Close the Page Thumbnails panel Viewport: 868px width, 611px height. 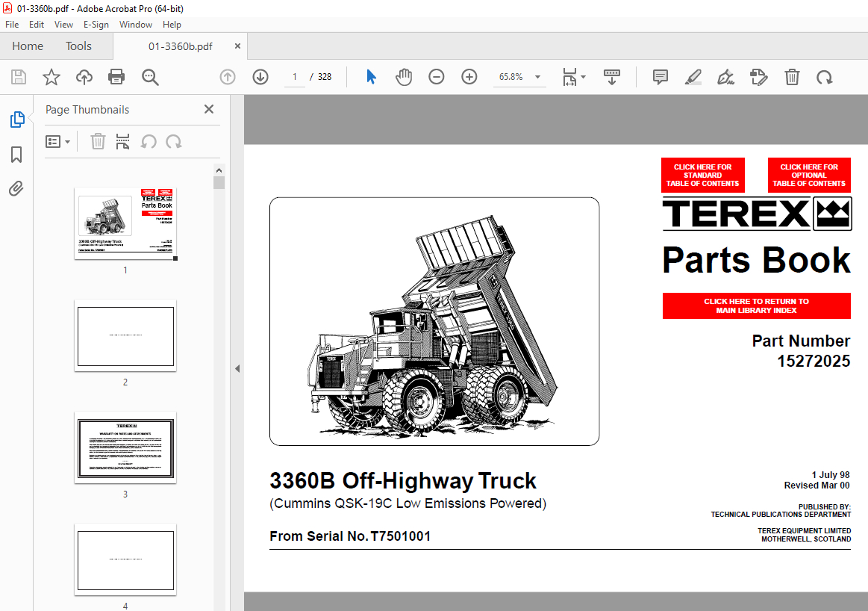pos(209,109)
